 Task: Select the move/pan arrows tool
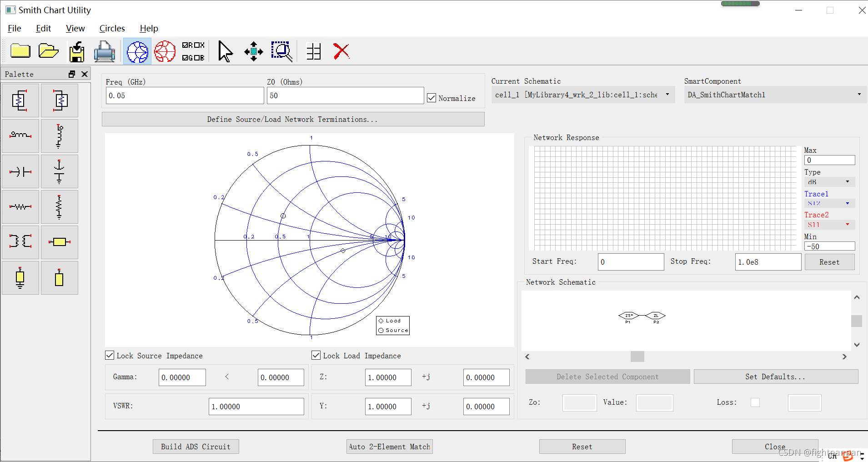tap(253, 51)
